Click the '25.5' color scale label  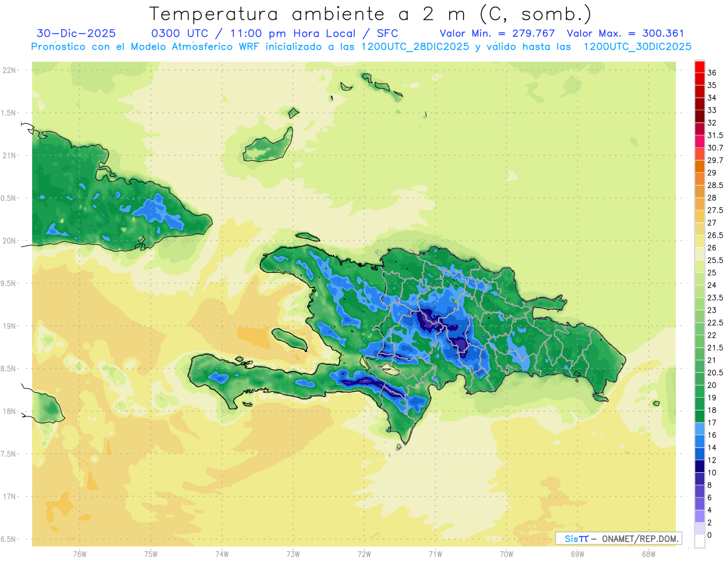click(x=715, y=261)
